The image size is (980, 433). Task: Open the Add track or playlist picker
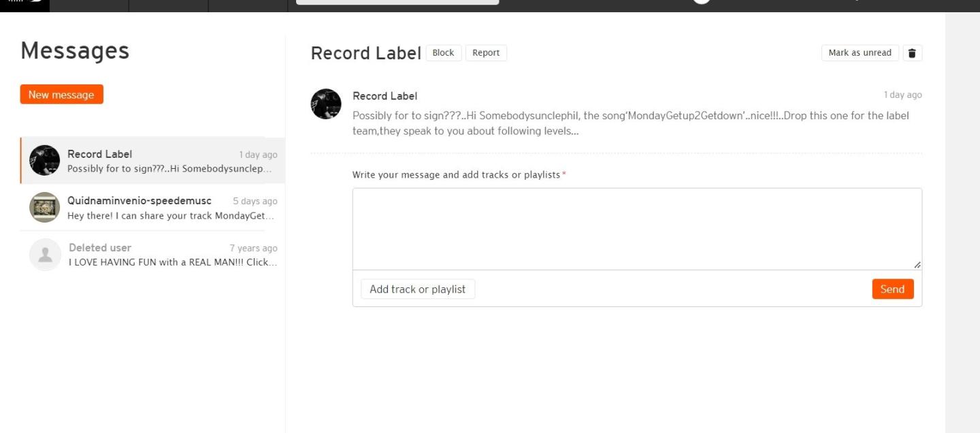click(417, 289)
